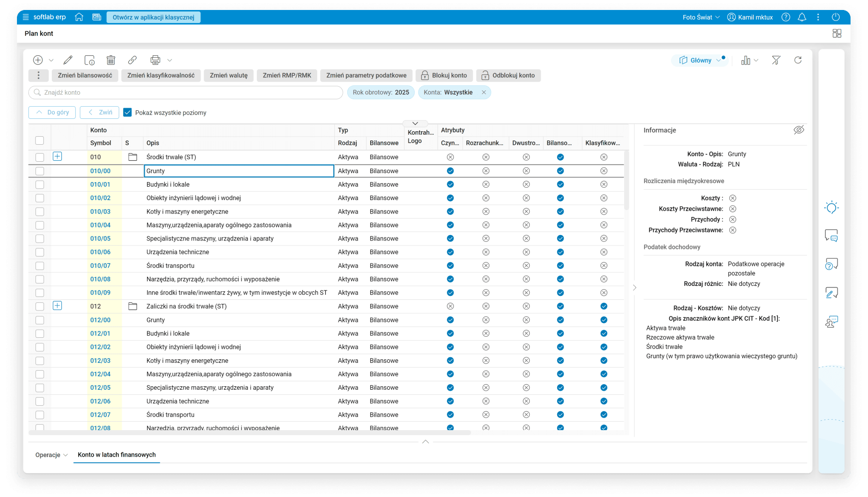Open account link 010/07
This screenshot has width=868, height=497.
pyautogui.click(x=100, y=266)
